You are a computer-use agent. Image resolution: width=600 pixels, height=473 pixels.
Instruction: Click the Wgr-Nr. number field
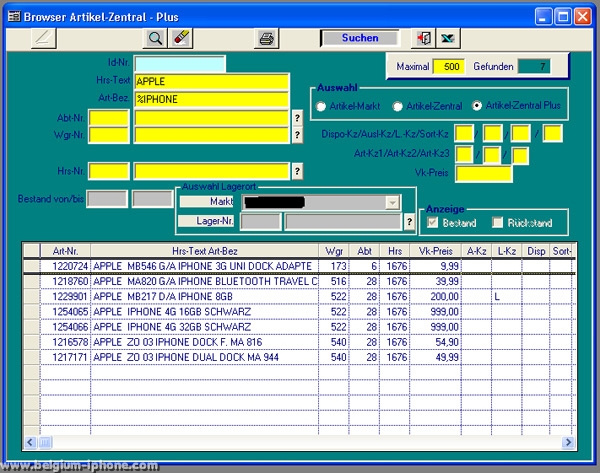[109, 135]
